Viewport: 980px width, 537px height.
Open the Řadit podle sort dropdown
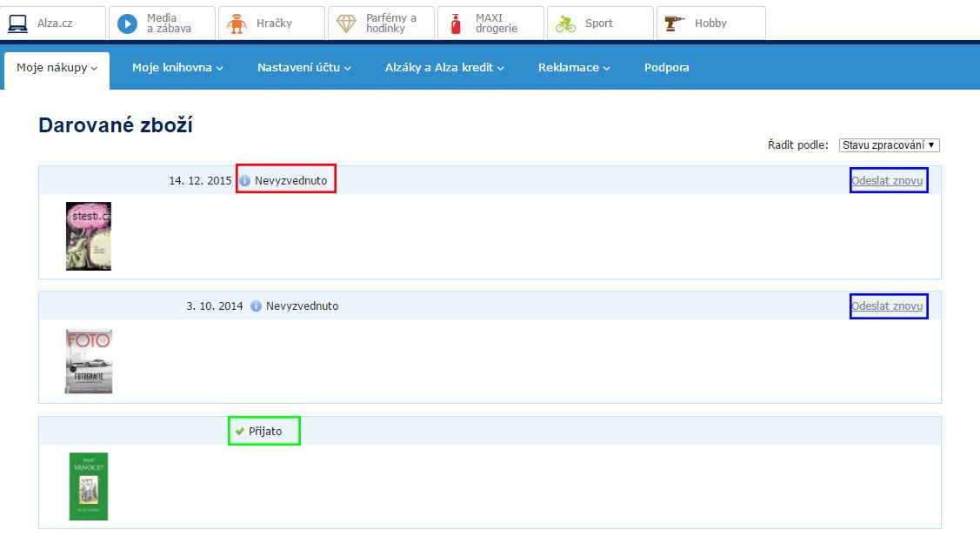(889, 145)
